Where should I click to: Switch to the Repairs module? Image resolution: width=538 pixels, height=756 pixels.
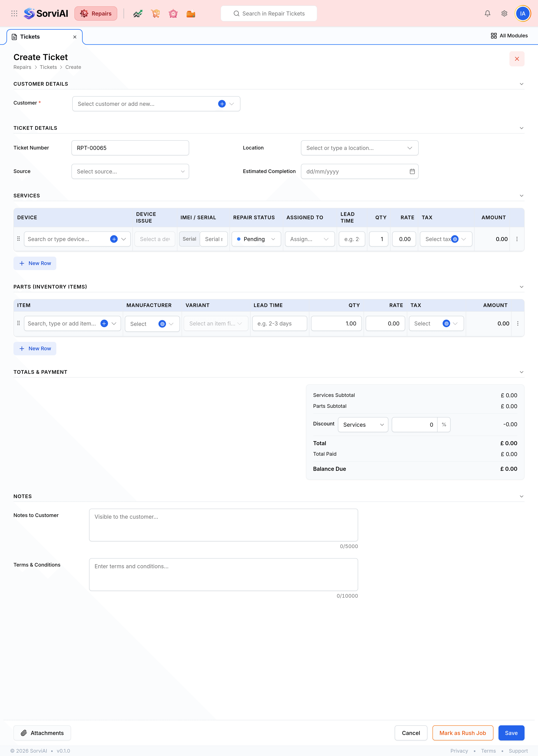[x=96, y=14]
